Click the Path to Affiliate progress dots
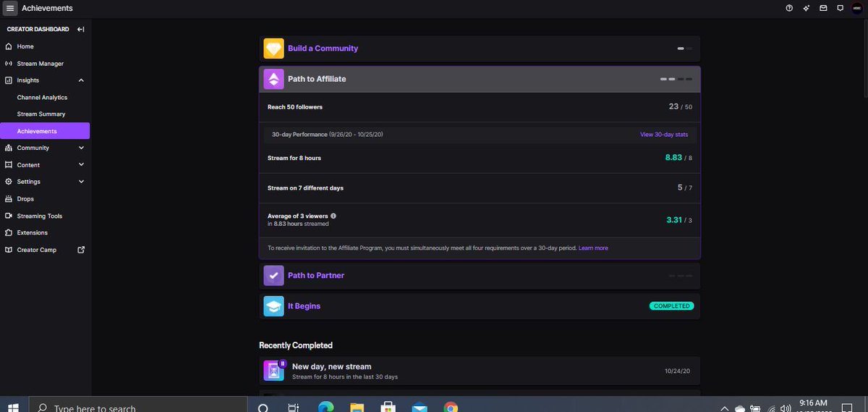The width and height of the screenshot is (868, 412). pyautogui.click(x=676, y=79)
